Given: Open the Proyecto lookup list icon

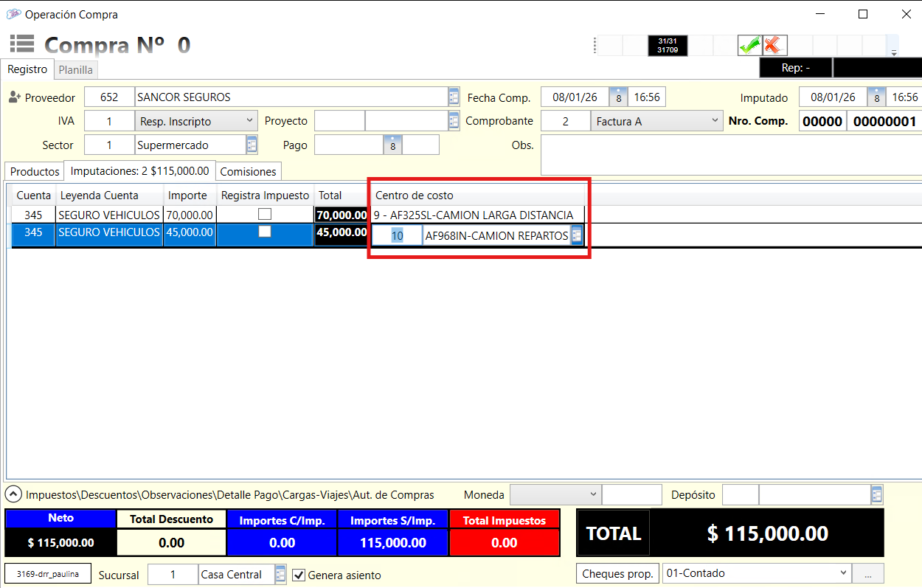Looking at the screenshot, I should [x=454, y=121].
